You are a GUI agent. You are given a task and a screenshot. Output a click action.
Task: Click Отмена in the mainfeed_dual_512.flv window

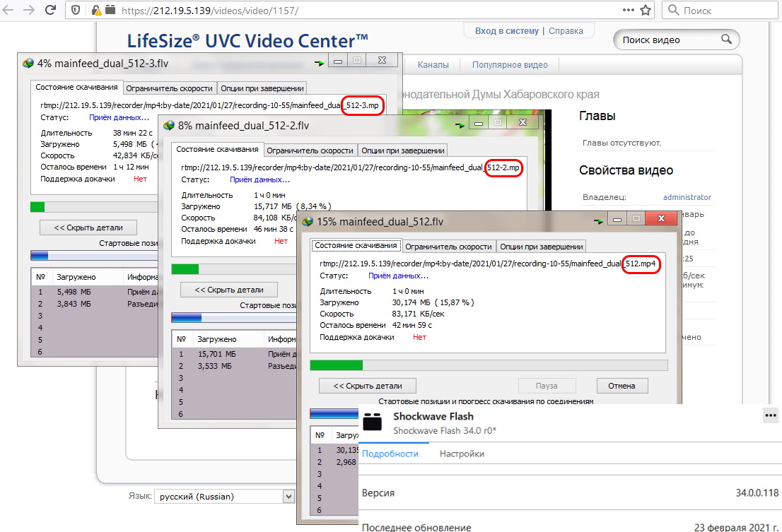click(622, 386)
